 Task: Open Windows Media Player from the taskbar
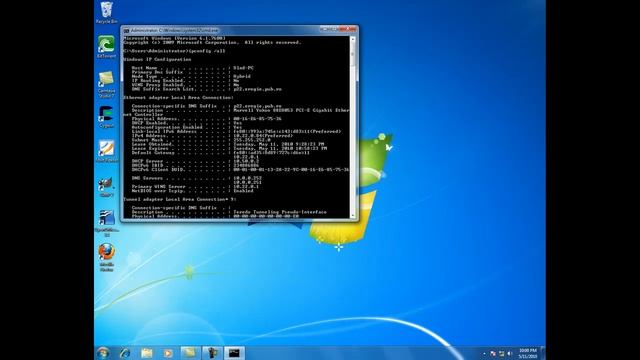[168, 353]
